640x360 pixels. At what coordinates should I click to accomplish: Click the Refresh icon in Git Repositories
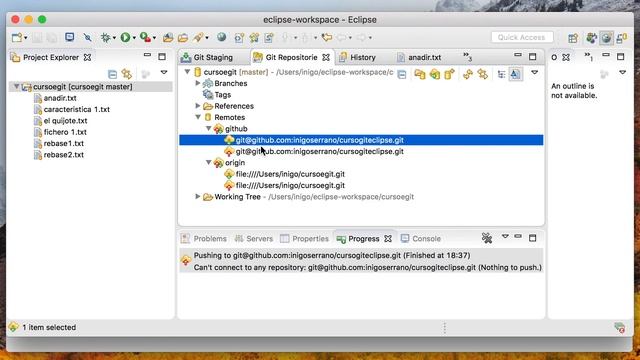click(468, 74)
